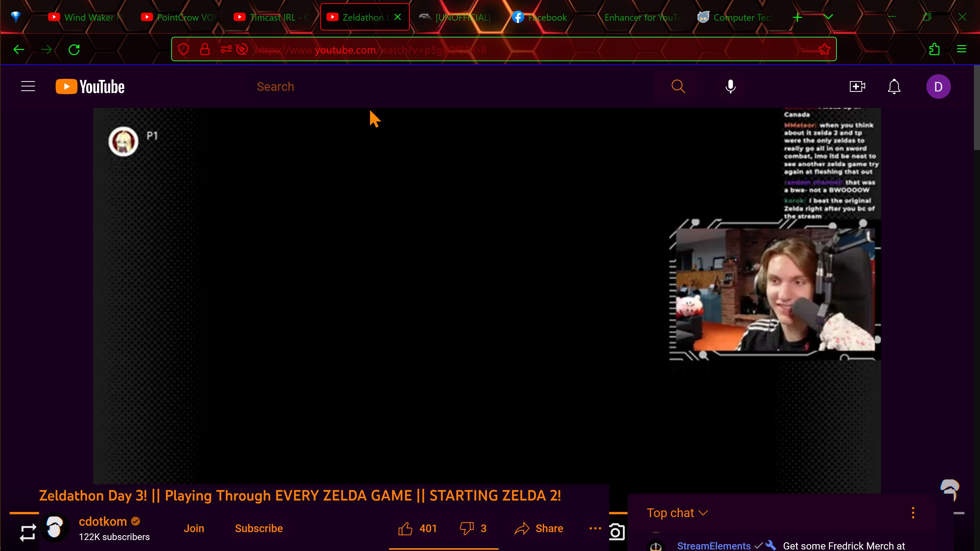This screenshot has height=551, width=980.
Task: Start voice search with the microphone
Action: pyautogui.click(x=730, y=87)
